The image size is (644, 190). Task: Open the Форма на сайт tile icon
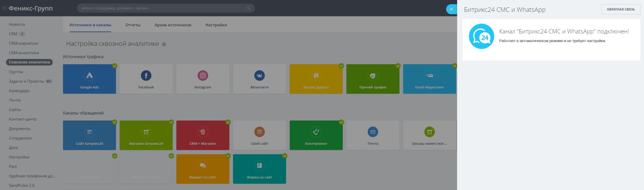pos(259,165)
